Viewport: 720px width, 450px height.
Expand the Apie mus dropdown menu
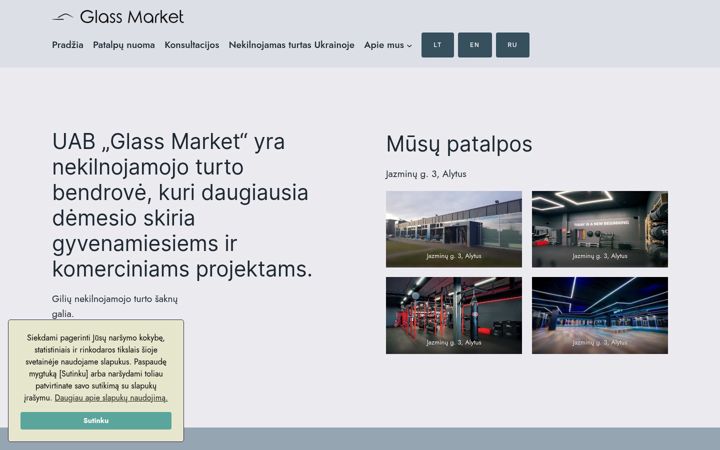388,45
